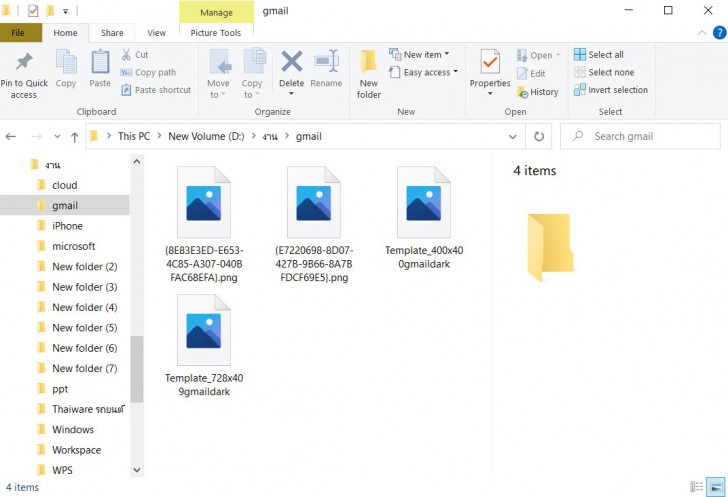728x497 pixels.
Task: Click the Copy icon in Clipboard group
Action: [x=66, y=62]
